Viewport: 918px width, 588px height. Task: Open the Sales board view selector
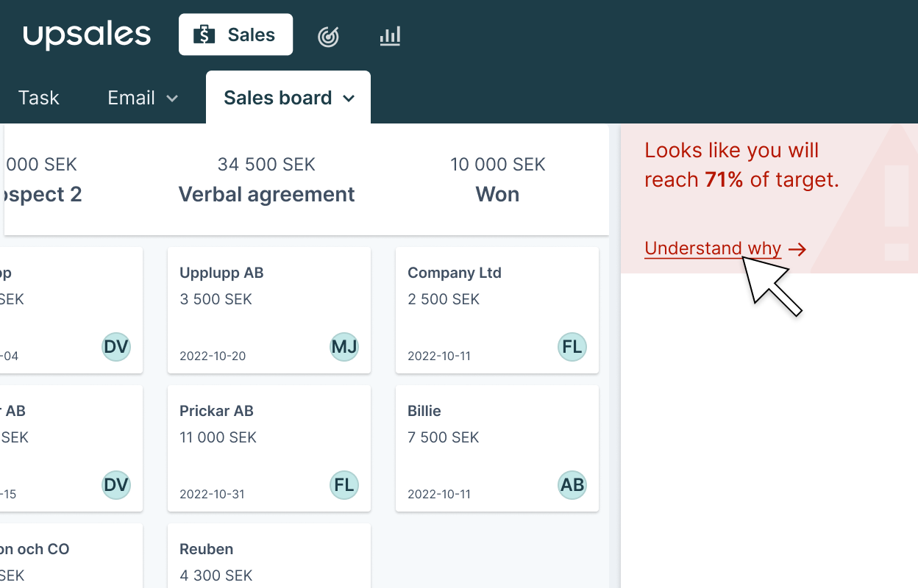click(x=288, y=97)
